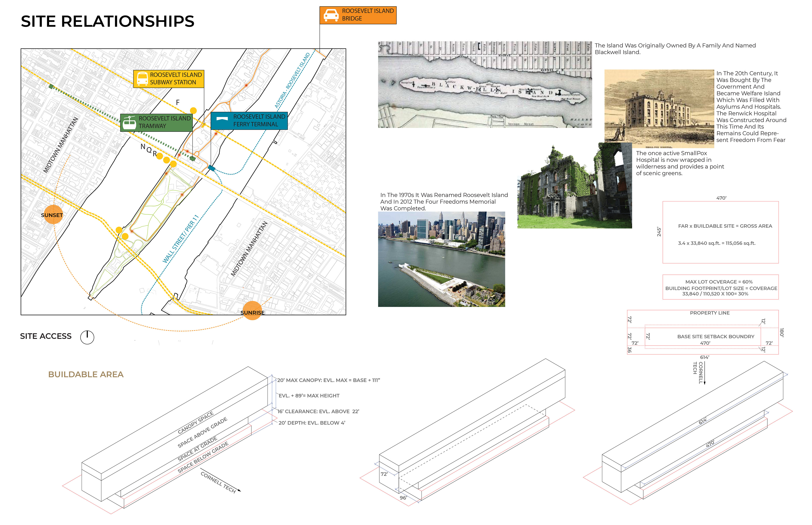Click the car icon on Roosevelt Island Bridge label
The image size is (812, 525).
331,15
